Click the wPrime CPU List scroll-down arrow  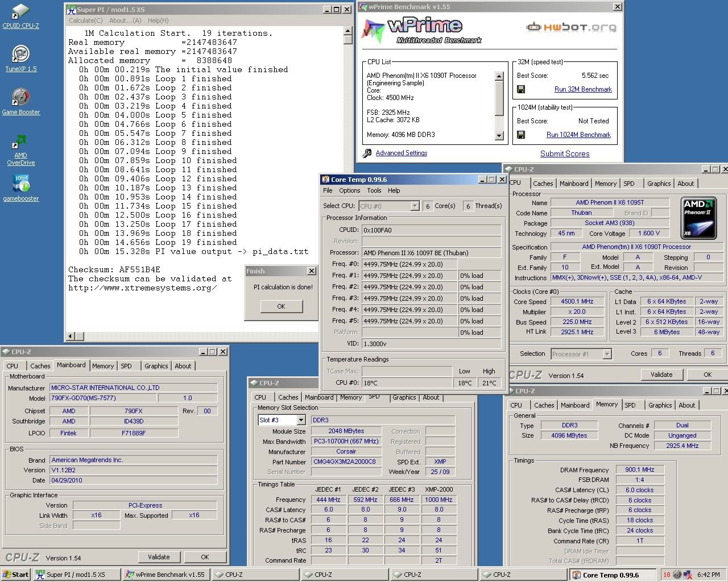pos(499,136)
